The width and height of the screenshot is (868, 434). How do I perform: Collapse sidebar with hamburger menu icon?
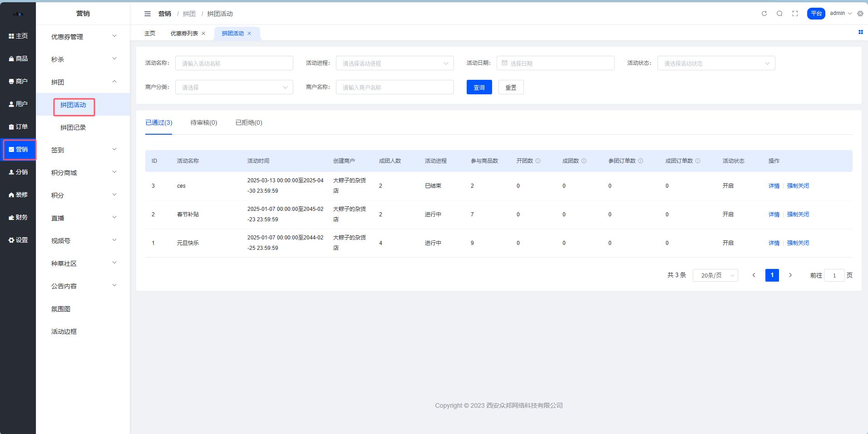pyautogui.click(x=148, y=14)
